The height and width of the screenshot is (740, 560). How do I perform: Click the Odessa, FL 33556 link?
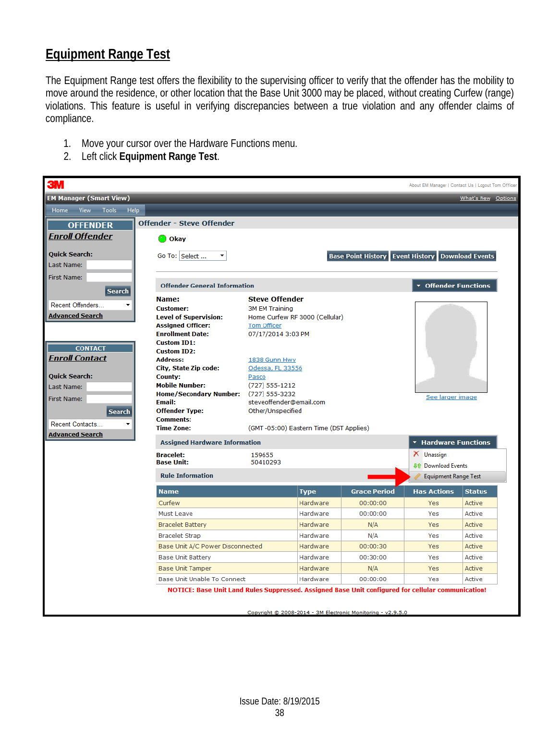[275, 368]
